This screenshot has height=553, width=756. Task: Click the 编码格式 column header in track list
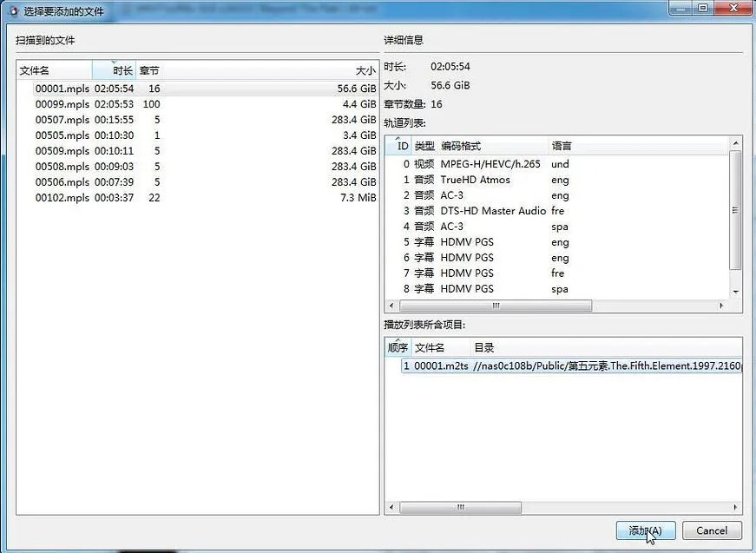point(491,146)
